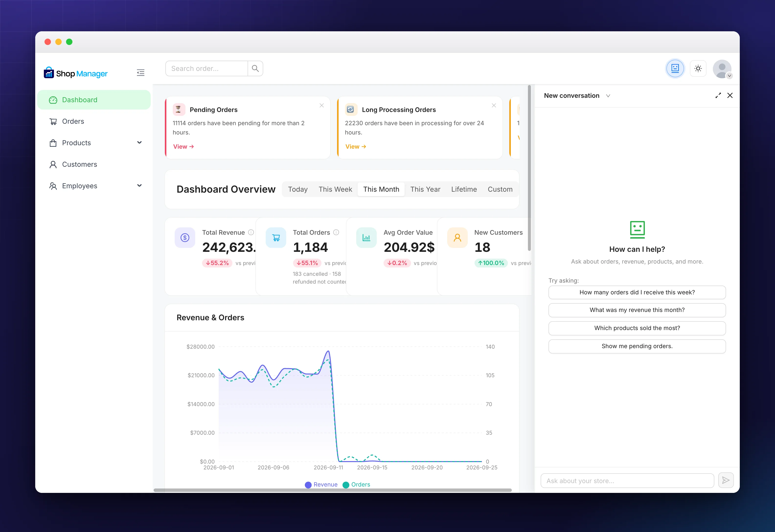Image resolution: width=775 pixels, height=532 pixels.
Task: Open Customers in the sidebar
Action: pyautogui.click(x=94, y=164)
